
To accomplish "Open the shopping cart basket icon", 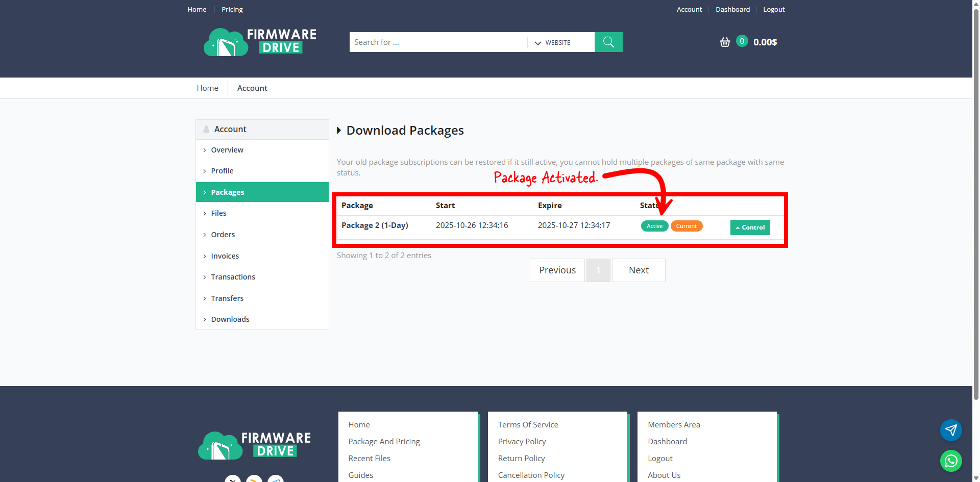I will tap(725, 42).
